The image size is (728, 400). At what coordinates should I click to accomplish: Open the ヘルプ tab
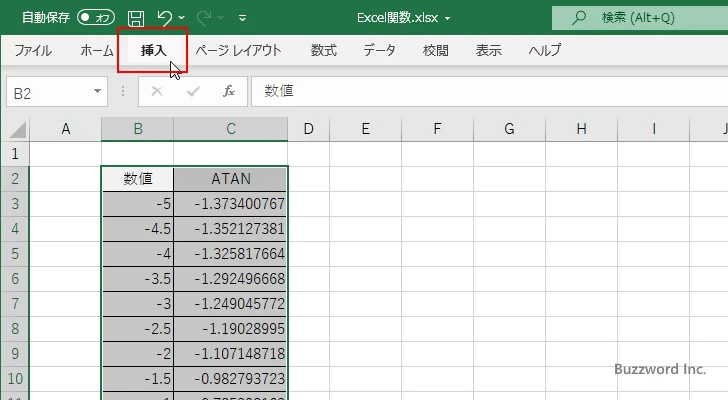[x=545, y=50]
